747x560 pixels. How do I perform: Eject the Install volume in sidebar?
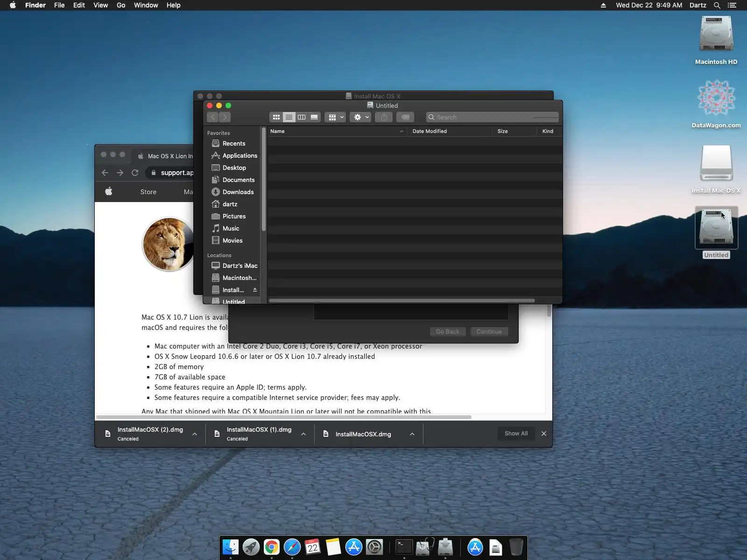[255, 290]
